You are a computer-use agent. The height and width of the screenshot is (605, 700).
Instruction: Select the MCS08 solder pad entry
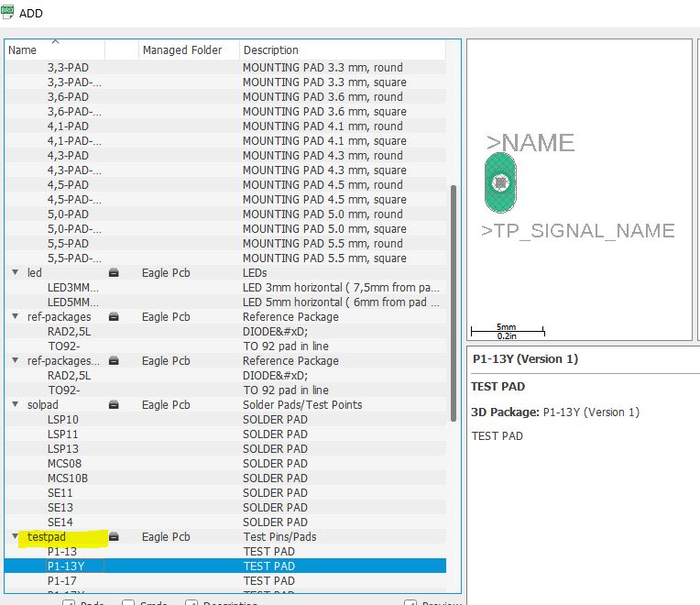65,464
